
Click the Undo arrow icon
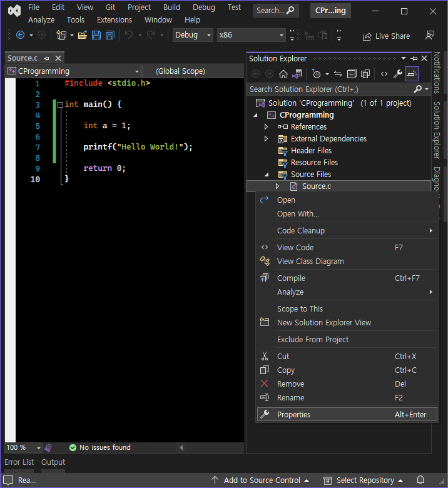[128, 35]
